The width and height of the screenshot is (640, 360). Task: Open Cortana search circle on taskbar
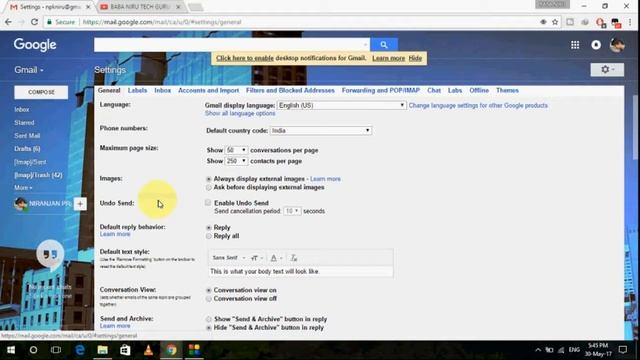click(x=33, y=350)
